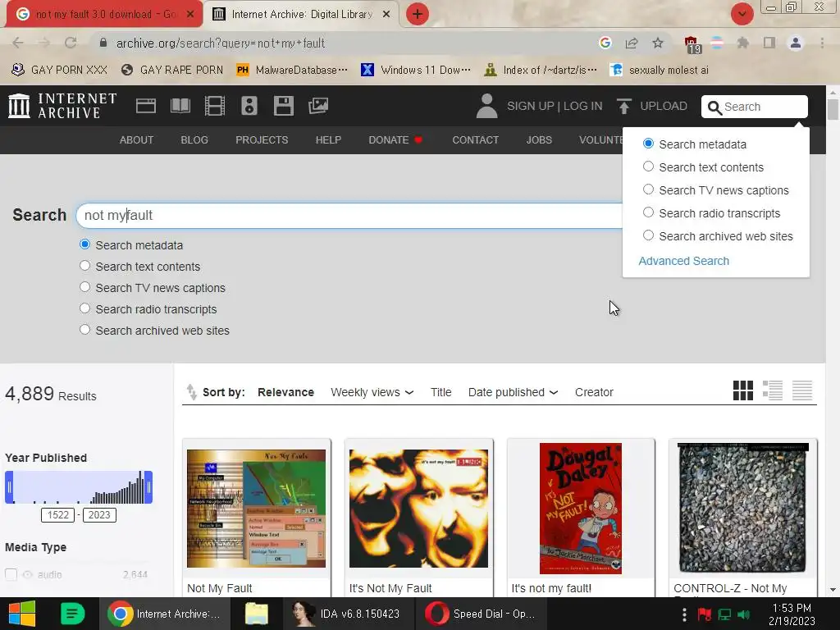This screenshot has width=840, height=630.
Task: Open the JOBS menu item
Action: [539, 139]
